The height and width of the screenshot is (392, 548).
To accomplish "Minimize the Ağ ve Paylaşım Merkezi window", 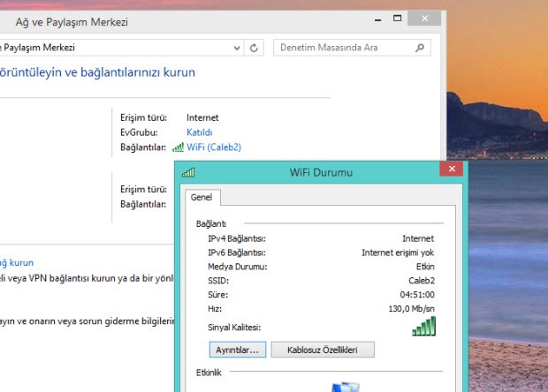I will click(x=377, y=19).
